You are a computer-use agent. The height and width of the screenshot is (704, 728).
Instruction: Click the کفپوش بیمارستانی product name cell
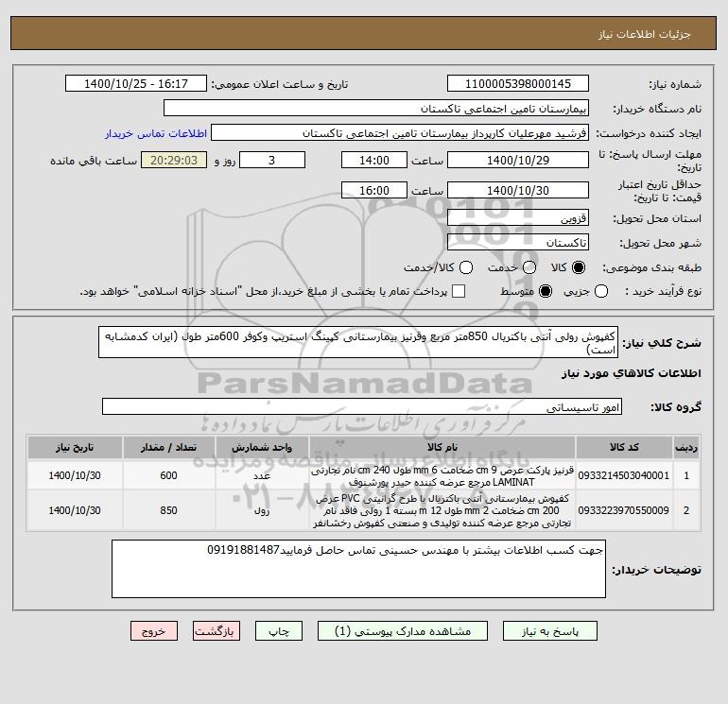pyautogui.click(x=442, y=510)
